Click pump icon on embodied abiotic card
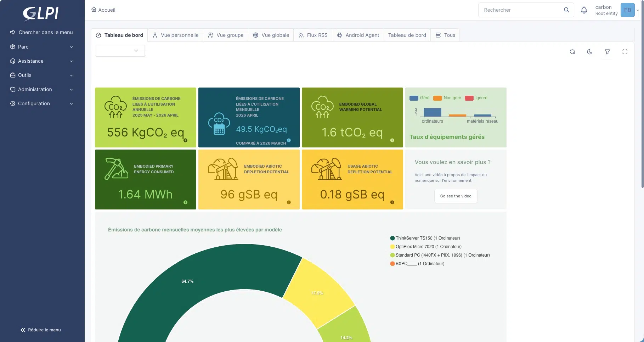Image resolution: width=644 pixels, height=342 pixels. pyautogui.click(x=223, y=169)
